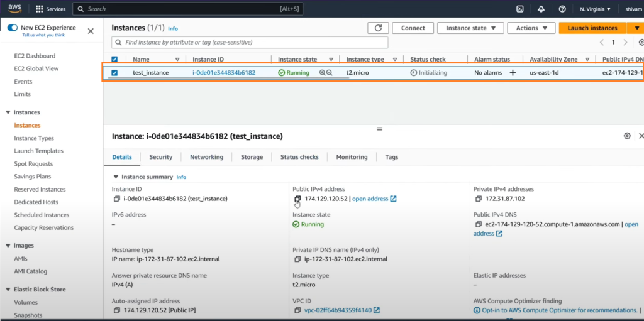This screenshot has height=321, width=644.
Task: Click Launch instances button
Action: [x=592, y=28]
